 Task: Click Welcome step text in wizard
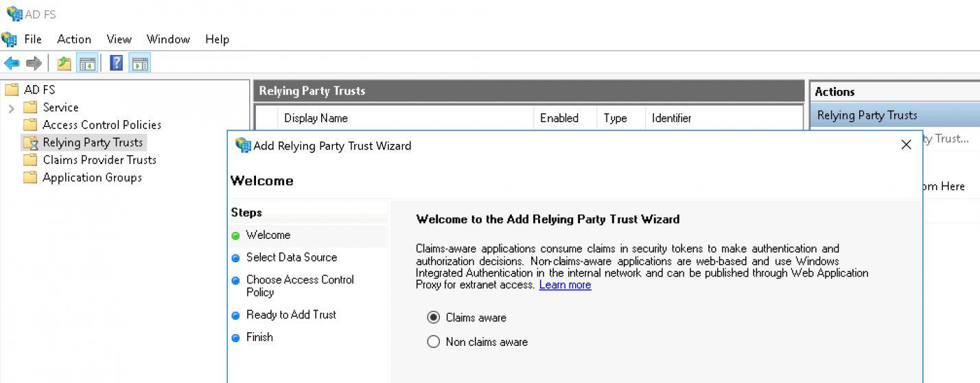268,235
